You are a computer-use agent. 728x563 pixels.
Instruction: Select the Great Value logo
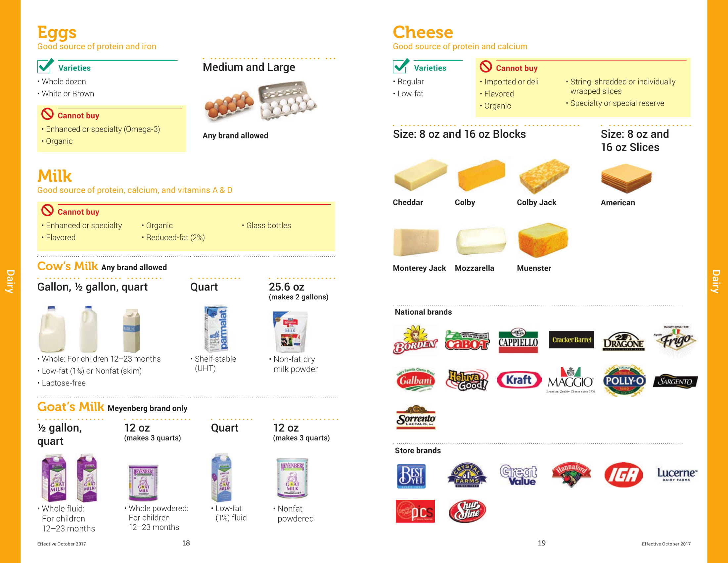(518, 475)
